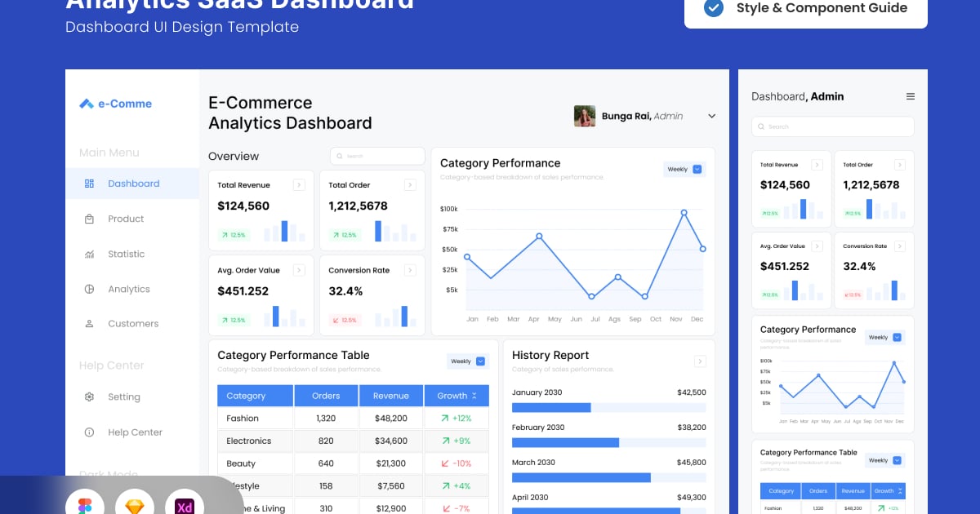The width and height of the screenshot is (980, 514).
Task: Click Style & Component Guide checkmark
Action: point(714,8)
